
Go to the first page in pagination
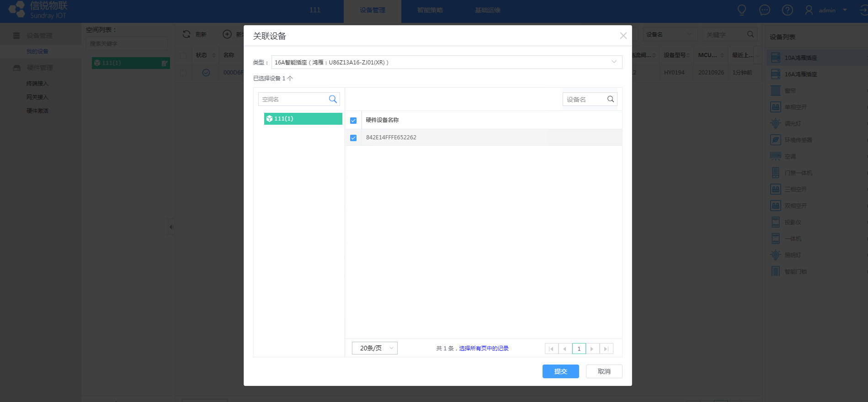(x=552, y=349)
